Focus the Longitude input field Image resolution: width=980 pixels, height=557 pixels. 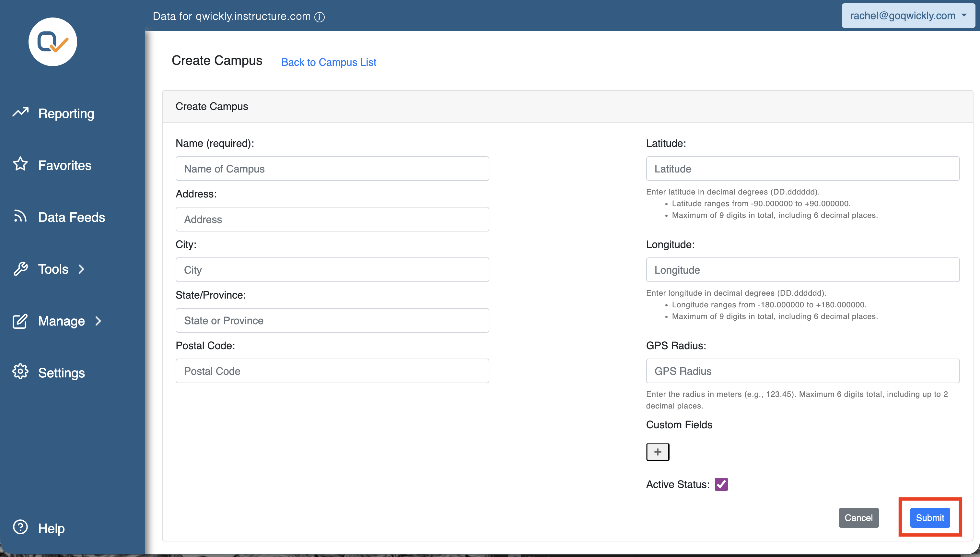pyautogui.click(x=803, y=270)
